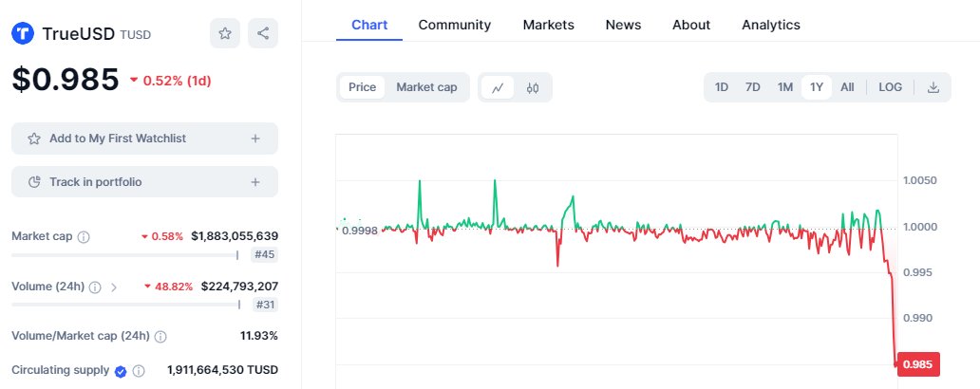Viewport: 980px width, 389px height.
Task: Click the price line chart area
Action: pos(616,261)
